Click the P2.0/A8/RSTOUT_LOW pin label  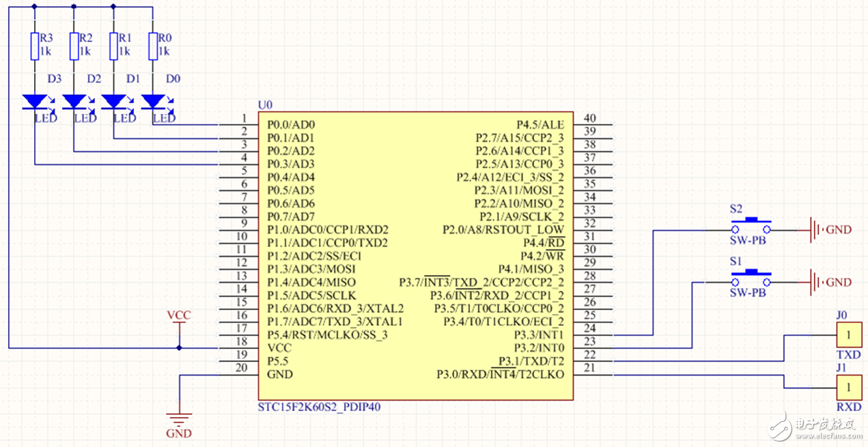pyautogui.click(x=504, y=230)
